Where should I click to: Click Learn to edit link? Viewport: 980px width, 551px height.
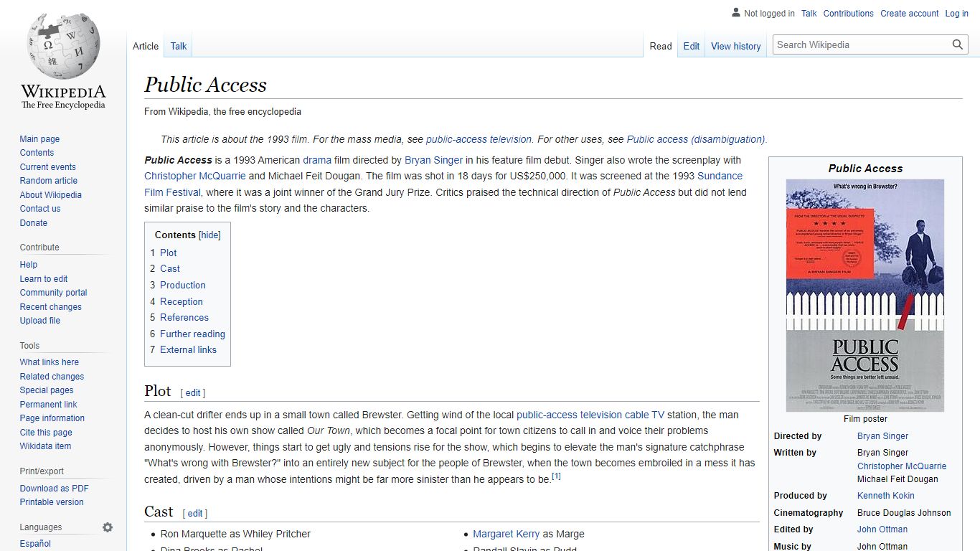pos(43,279)
